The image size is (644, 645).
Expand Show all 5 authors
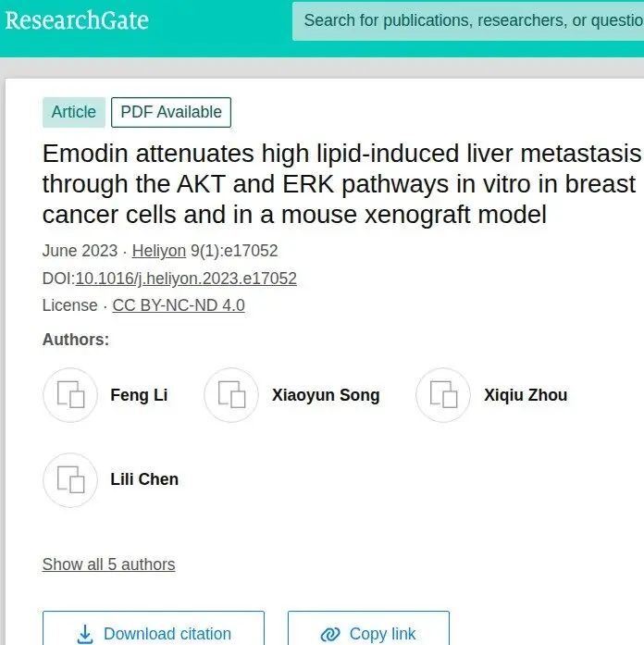pos(108,564)
